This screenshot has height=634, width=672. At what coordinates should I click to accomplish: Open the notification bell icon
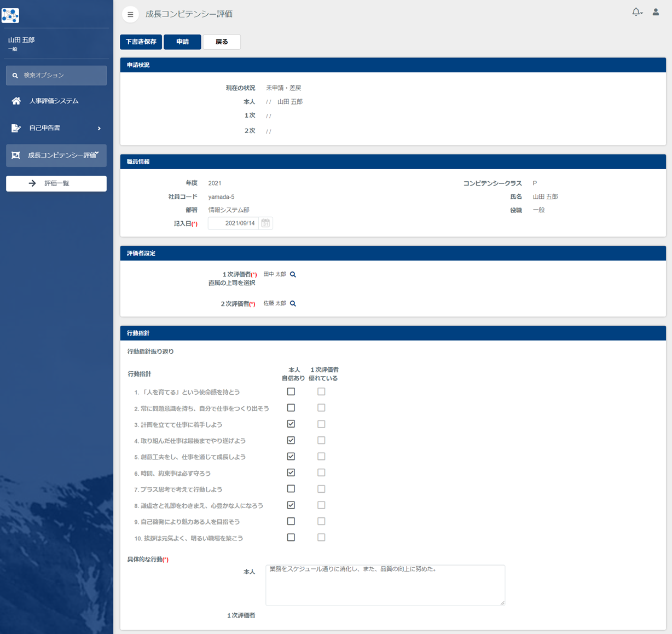point(635,11)
